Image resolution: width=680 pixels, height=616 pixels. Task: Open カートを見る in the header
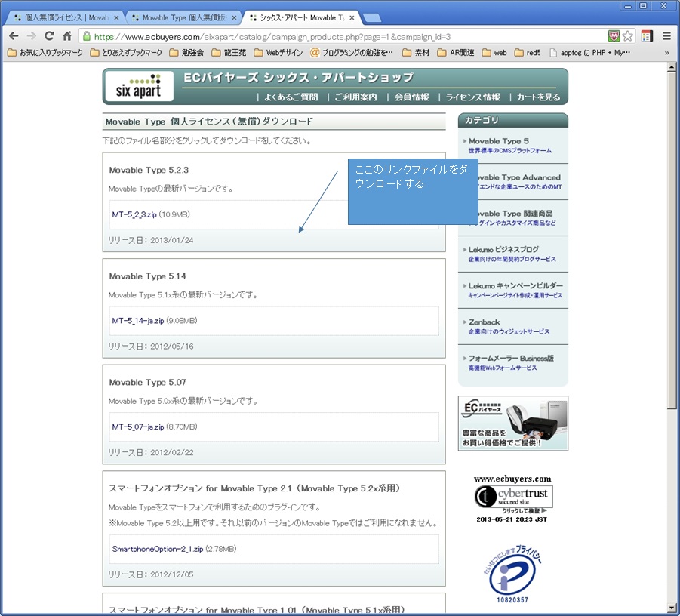pos(538,97)
